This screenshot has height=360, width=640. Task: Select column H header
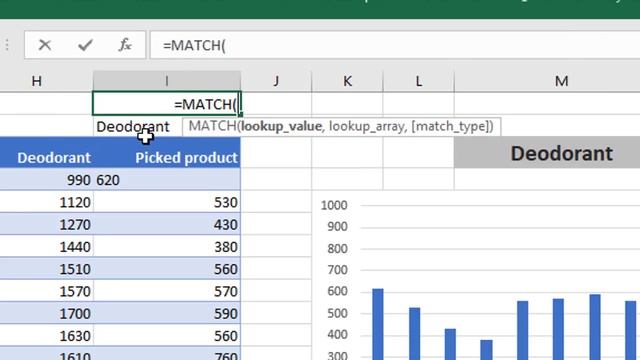click(x=37, y=81)
